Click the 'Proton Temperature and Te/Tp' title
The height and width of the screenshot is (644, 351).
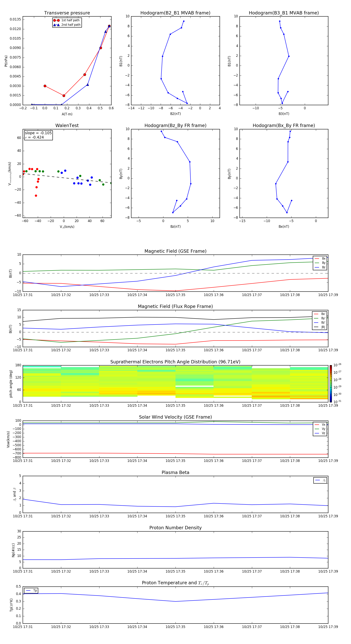pyautogui.click(x=175, y=583)
